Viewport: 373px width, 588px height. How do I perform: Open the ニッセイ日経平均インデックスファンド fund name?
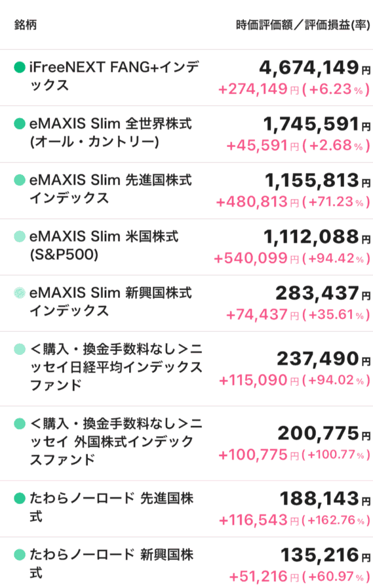(116, 367)
